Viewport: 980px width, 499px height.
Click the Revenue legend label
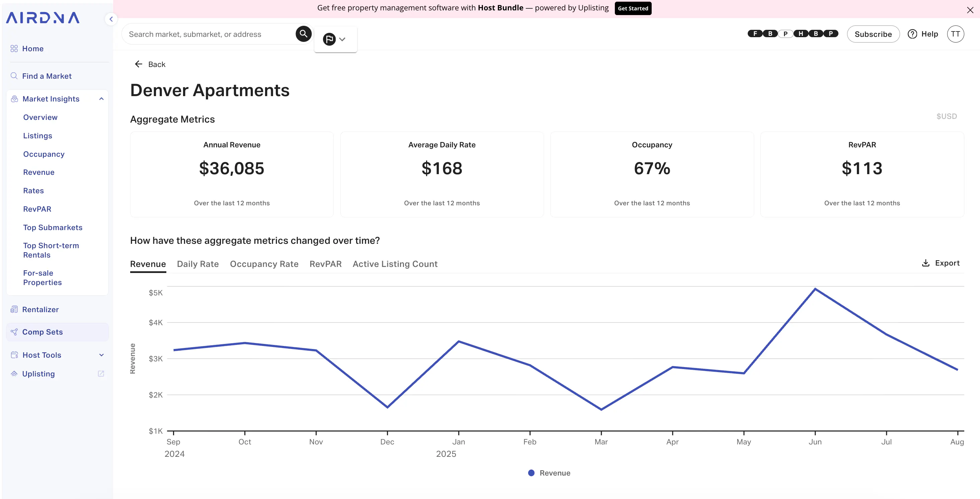(x=555, y=473)
